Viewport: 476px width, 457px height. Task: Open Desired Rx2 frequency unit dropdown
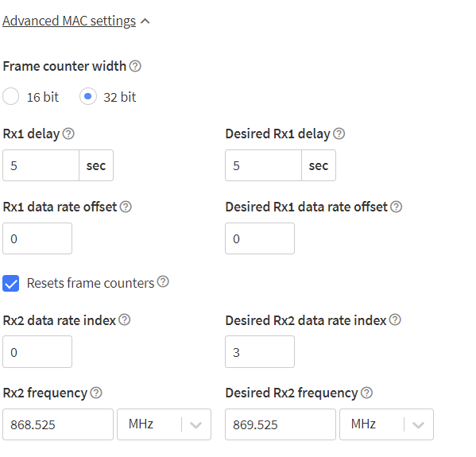[386, 424]
